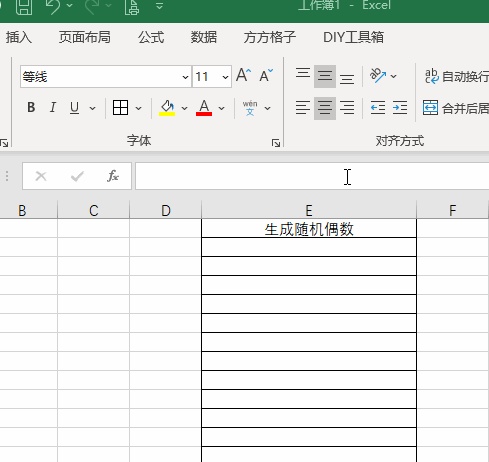The width and height of the screenshot is (489, 462).
Task: Open the clipboard group dialog launcher at left edge
Action: pyautogui.click(x=4, y=143)
